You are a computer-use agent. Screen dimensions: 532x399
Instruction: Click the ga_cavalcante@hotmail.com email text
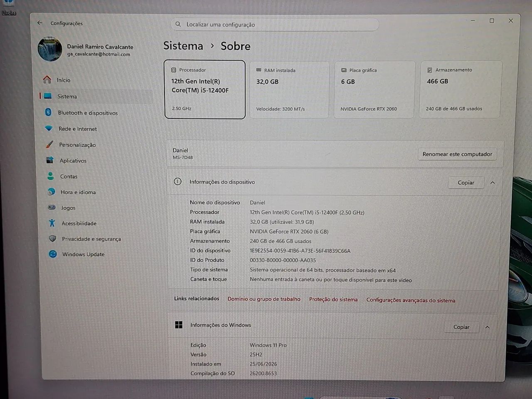point(99,54)
